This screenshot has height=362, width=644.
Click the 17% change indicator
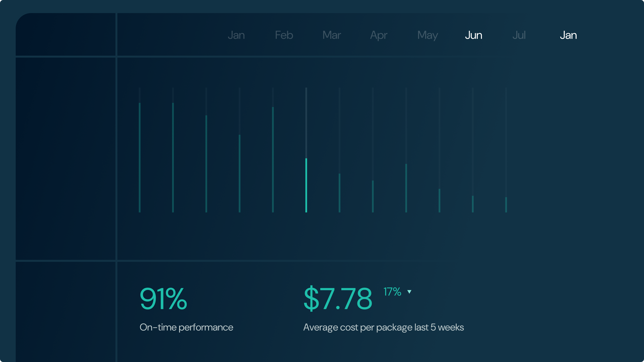392,292
